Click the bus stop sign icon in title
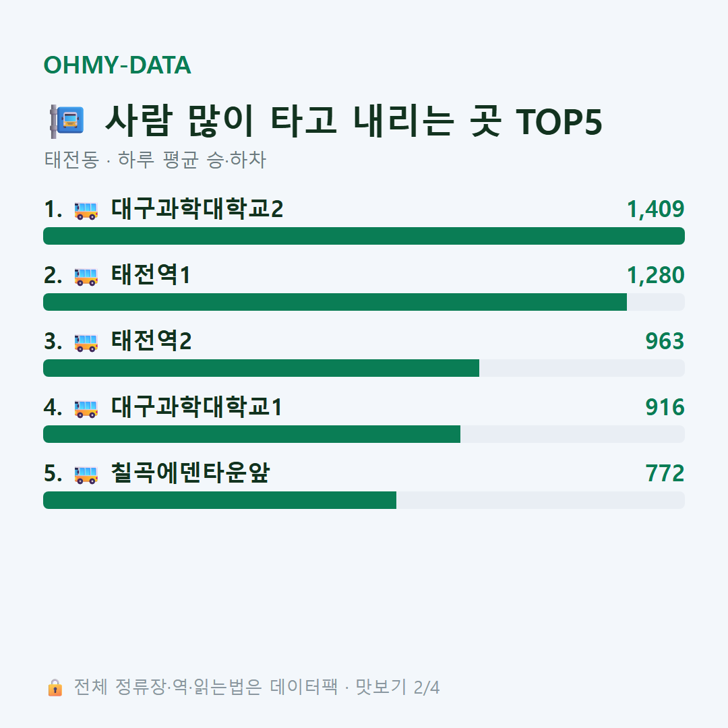The width and height of the screenshot is (728, 728). tap(67, 121)
